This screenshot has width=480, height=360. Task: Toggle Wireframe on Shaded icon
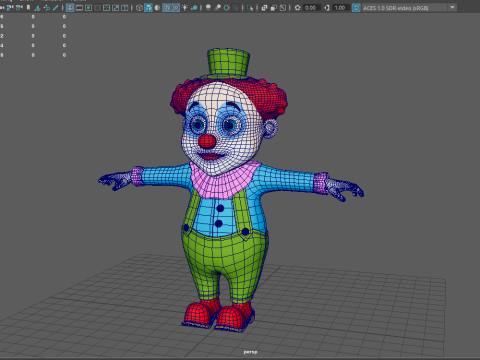click(x=166, y=8)
